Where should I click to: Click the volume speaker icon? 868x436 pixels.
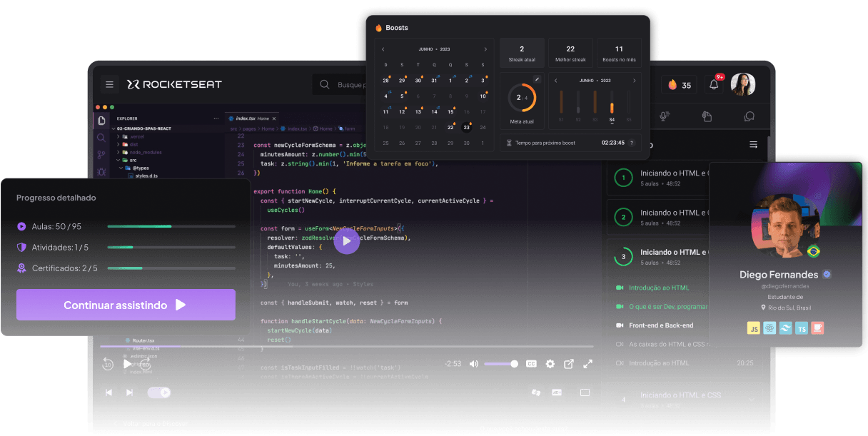pos(474,364)
